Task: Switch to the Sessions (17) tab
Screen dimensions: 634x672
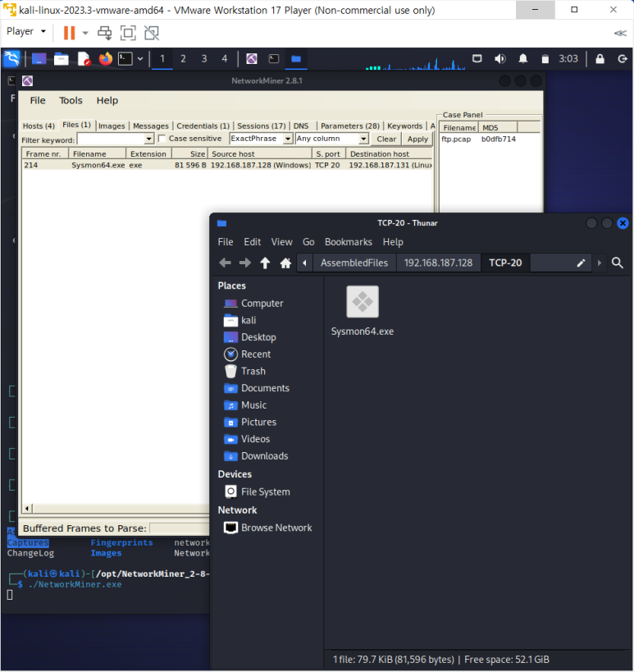Action: (x=262, y=126)
